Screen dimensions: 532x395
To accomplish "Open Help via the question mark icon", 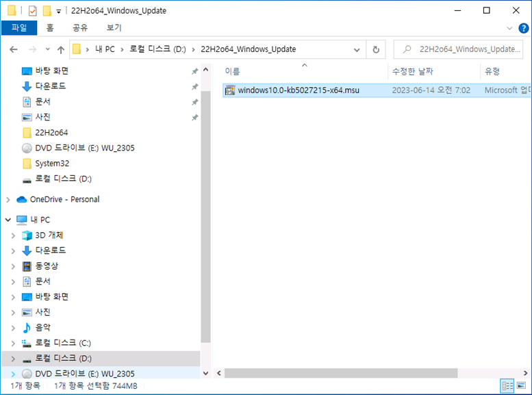I will (524, 28).
